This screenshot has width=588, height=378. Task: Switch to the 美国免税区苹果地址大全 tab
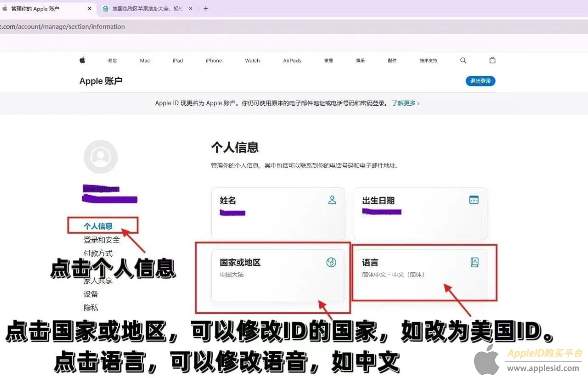[142, 8]
